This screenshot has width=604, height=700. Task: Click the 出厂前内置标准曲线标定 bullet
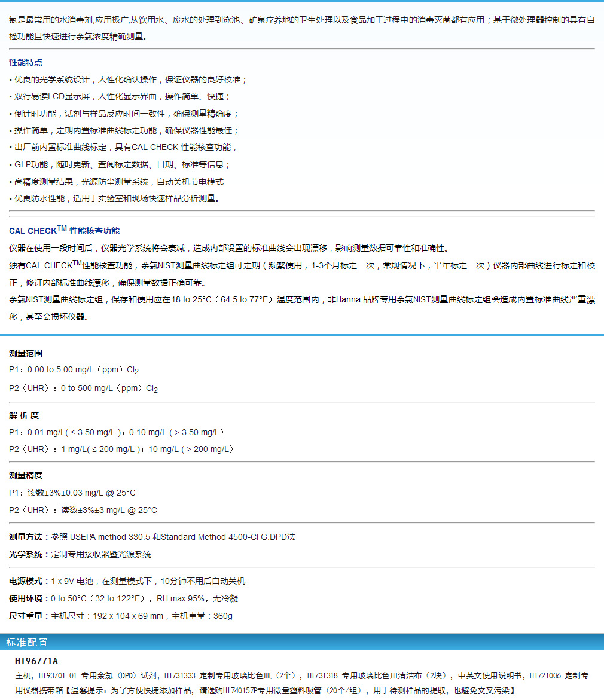click(x=123, y=147)
